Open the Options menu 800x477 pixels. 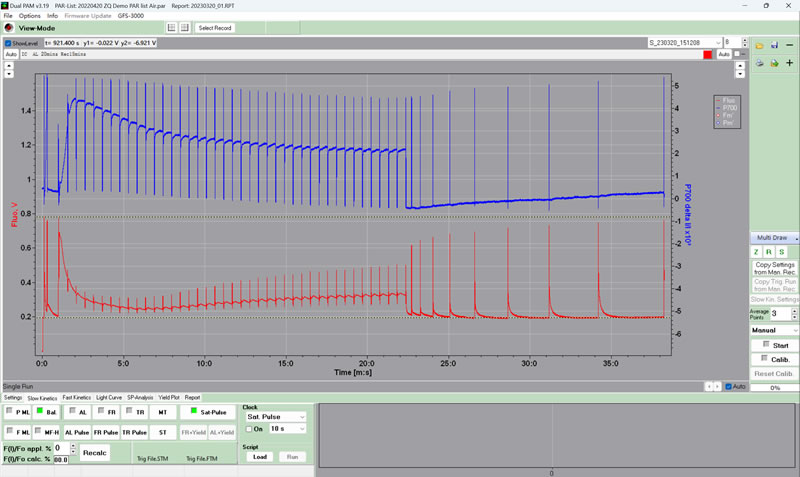(30, 16)
